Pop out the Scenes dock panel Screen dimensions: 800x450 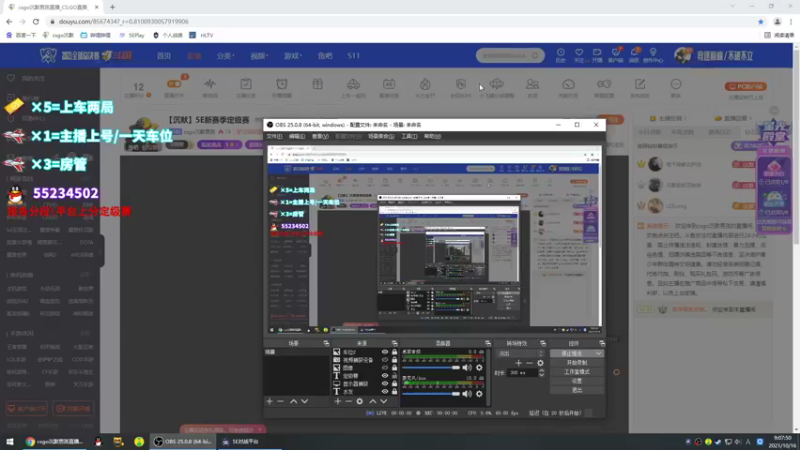(x=327, y=343)
